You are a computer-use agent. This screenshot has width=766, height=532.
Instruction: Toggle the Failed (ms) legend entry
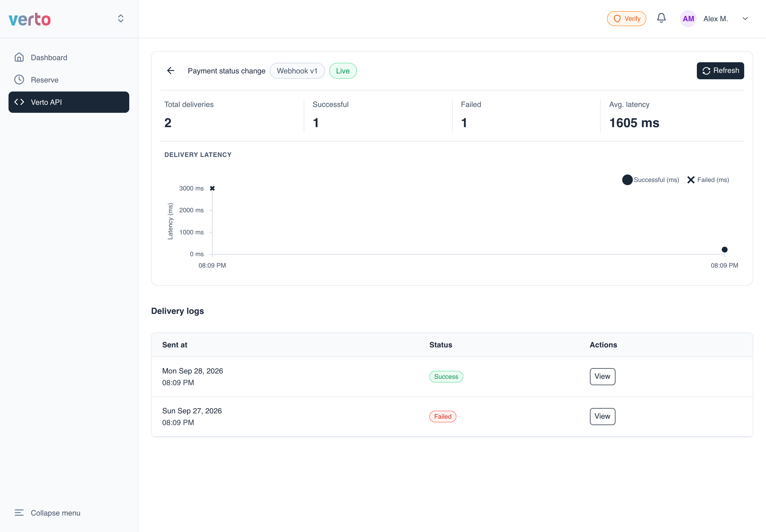[708, 180]
